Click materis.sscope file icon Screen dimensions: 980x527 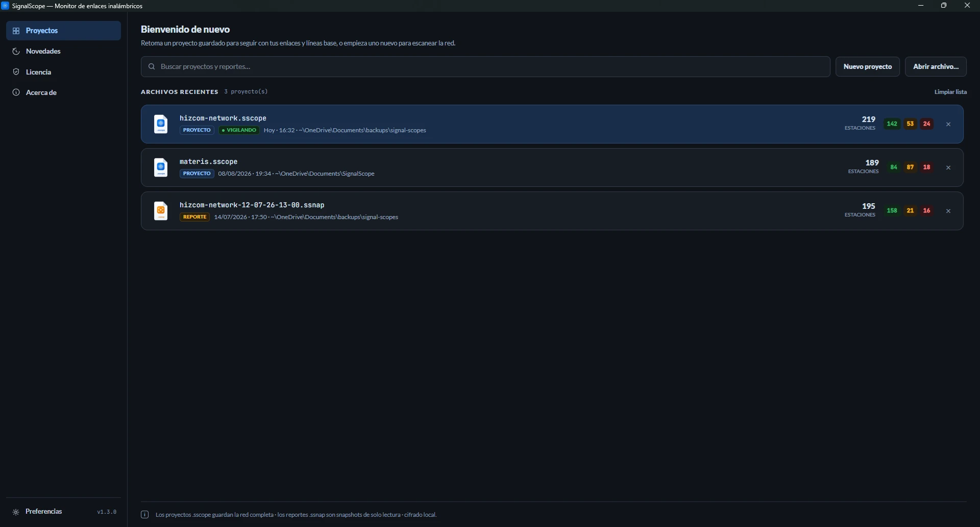161,167
